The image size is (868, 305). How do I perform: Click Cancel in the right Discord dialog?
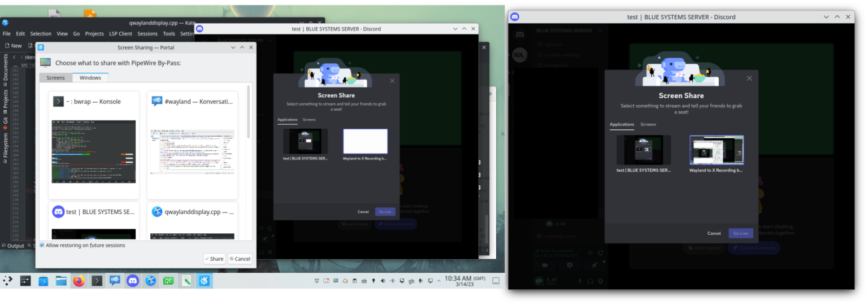click(714, 233)
